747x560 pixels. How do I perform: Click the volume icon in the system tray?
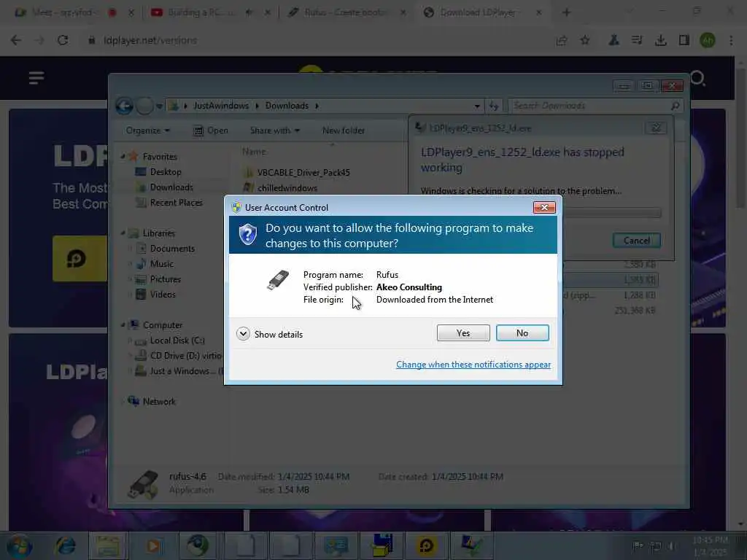click(x=672, y=546)
